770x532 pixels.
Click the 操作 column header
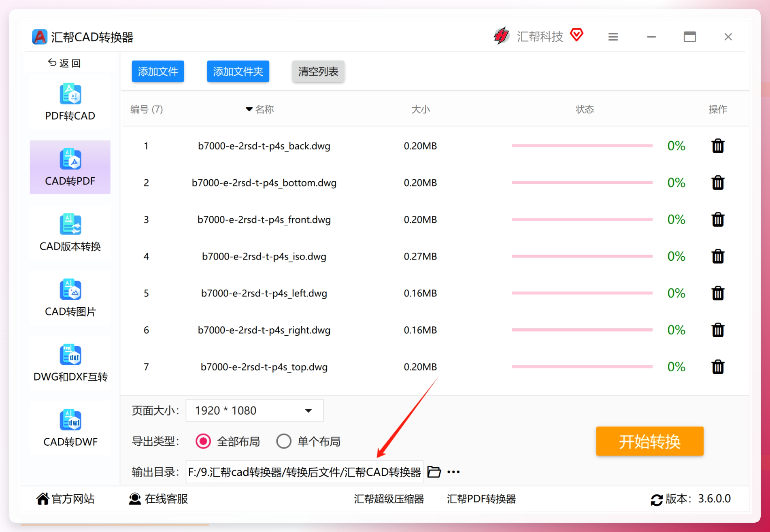718,109
